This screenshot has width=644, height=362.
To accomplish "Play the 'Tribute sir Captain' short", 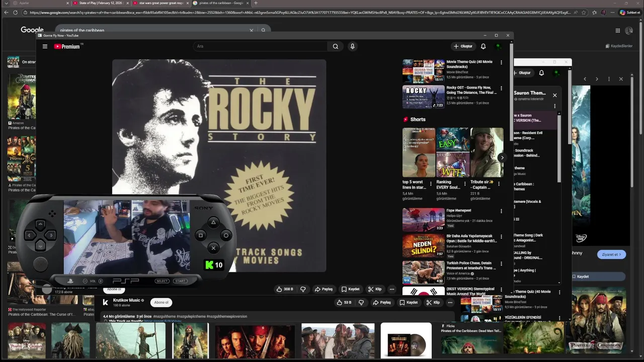I will pyautogui.click(x=487, y=152).
